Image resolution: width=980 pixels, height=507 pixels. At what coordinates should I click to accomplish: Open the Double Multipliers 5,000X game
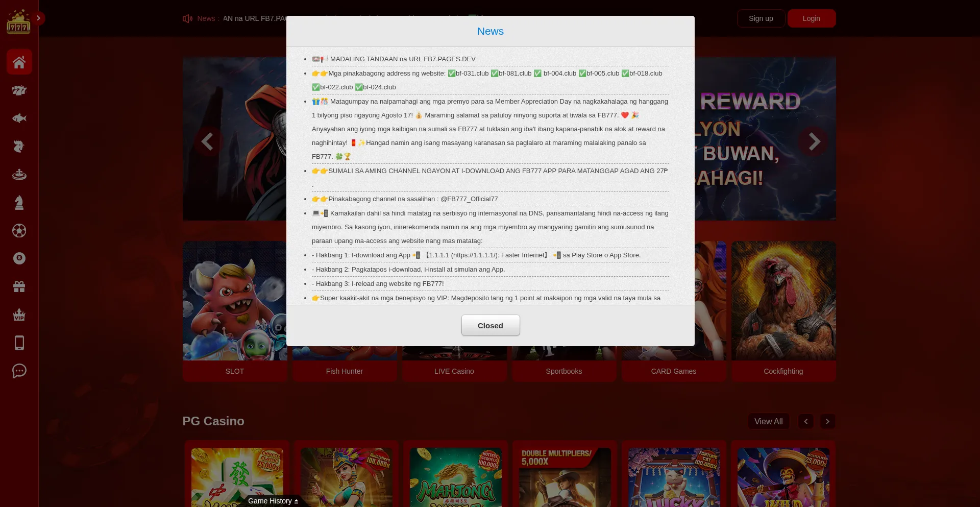565,477
